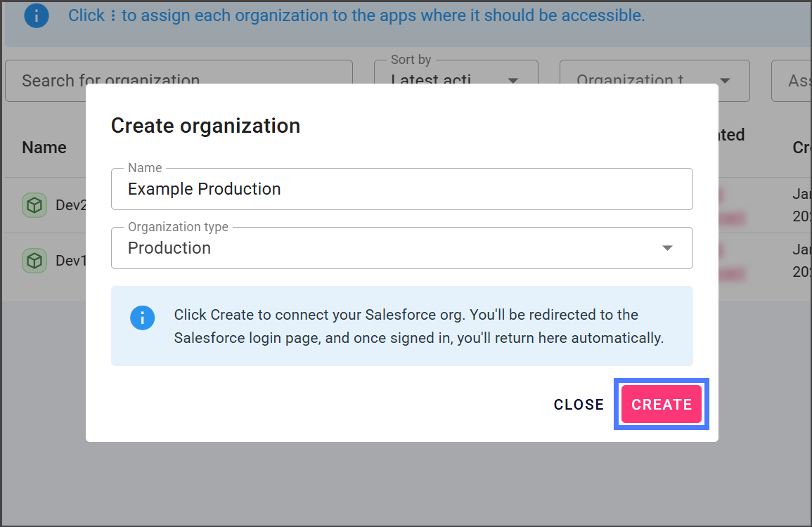This screenshot has height=527, width=812.
Task: Select the Dev1 organization name
Action: click(x=70, y=261)
